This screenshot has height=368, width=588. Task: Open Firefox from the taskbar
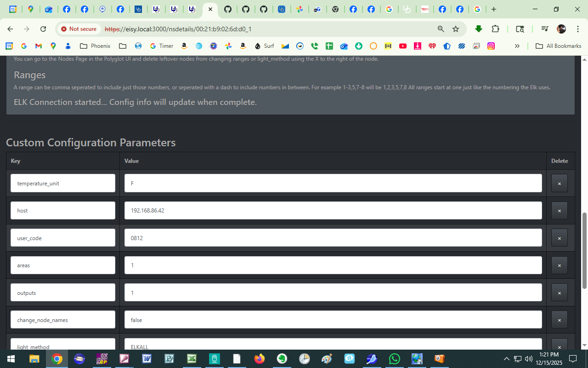[x=260, y=359]
